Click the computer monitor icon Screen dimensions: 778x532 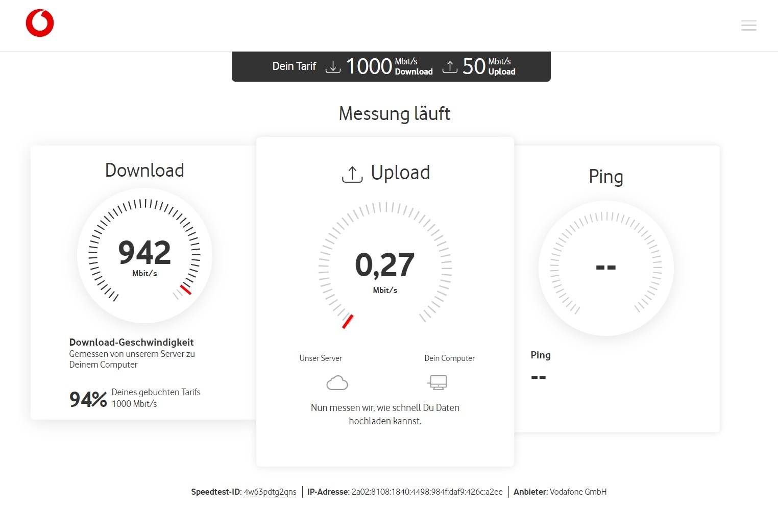(x=437, y=382)
